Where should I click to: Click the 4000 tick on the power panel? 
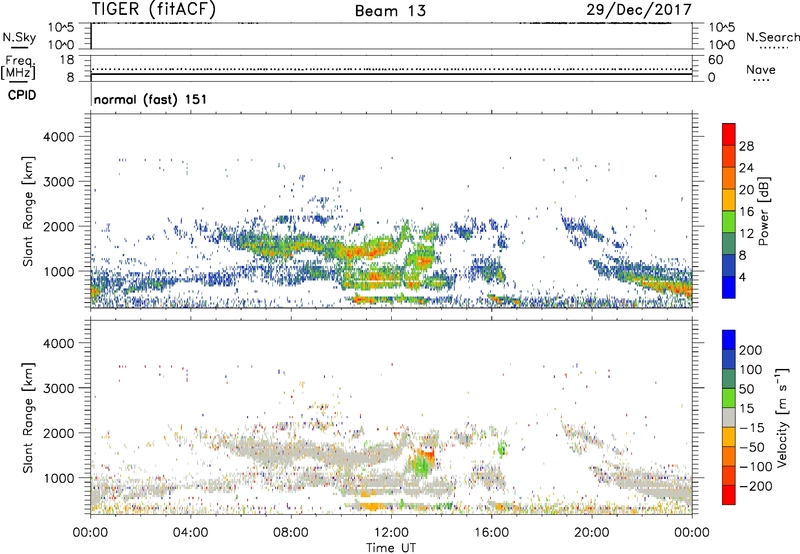coord(59,137)
